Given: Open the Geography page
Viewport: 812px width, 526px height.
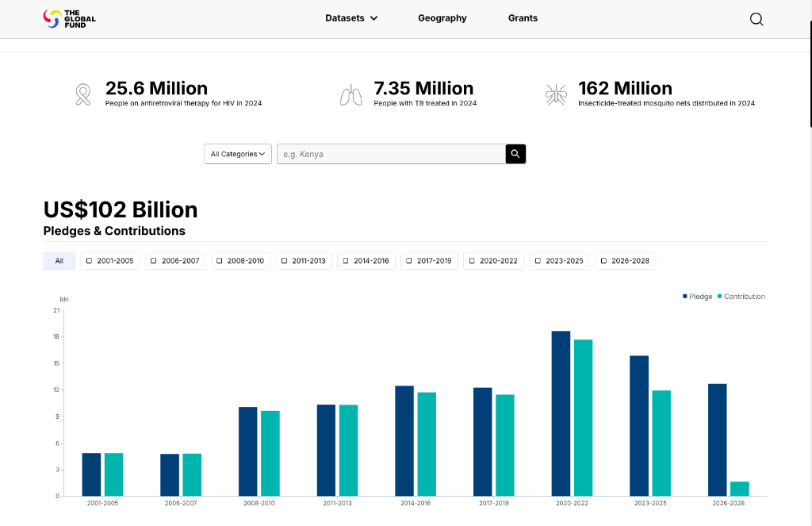Looking at the screenshot, I should pyautogui.click(x=442, y=18).
